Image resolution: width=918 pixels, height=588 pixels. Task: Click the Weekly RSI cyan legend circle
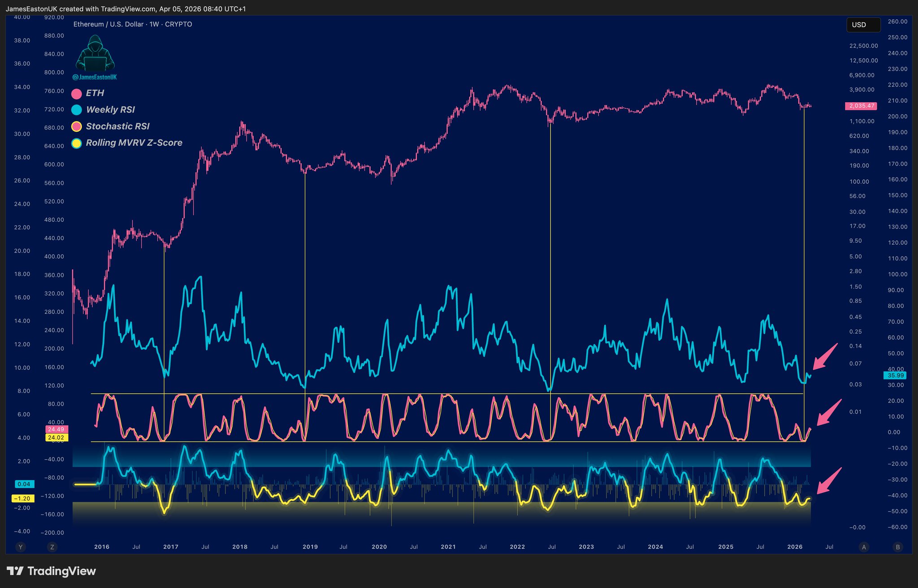[77, 110]
